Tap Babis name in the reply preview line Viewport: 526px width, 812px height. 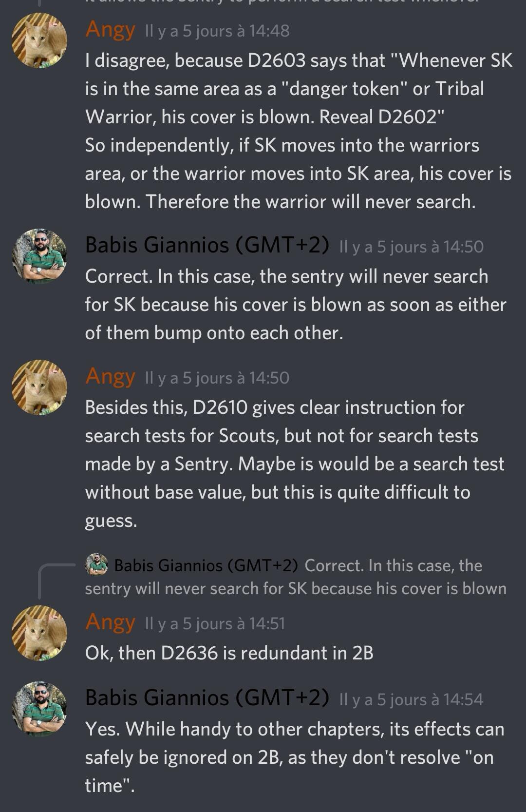pyautogui.click(x=206, y=565)
